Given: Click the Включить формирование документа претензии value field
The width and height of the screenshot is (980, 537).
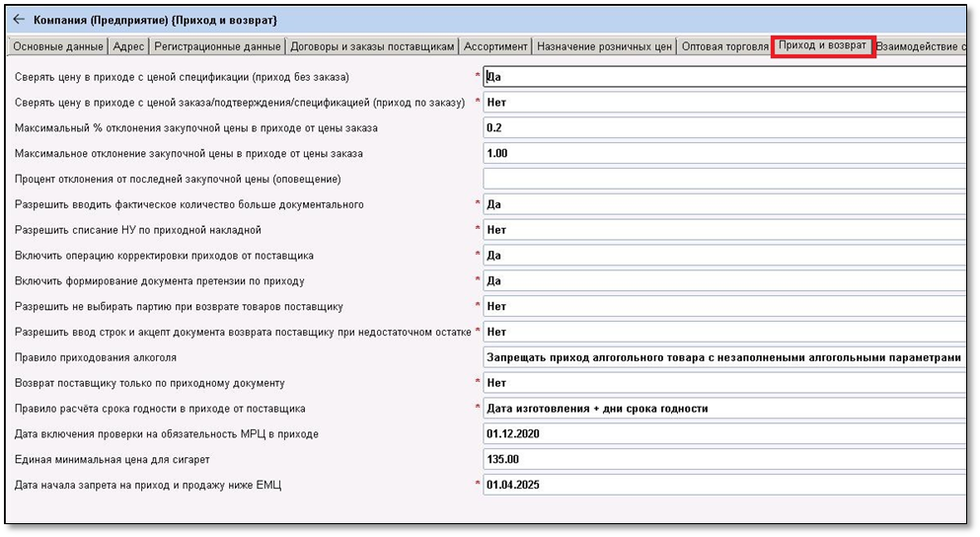Looking at the screenshot, I should (723, 280).
